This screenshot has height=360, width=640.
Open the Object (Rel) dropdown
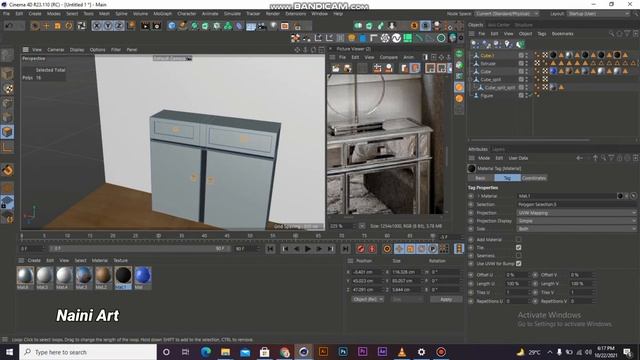(368, 299)
